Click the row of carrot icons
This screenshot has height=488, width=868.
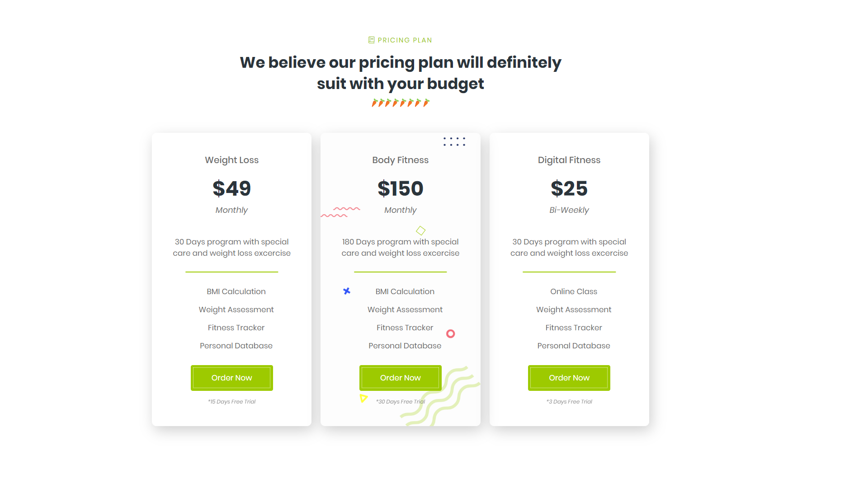(x=401, y=103)
